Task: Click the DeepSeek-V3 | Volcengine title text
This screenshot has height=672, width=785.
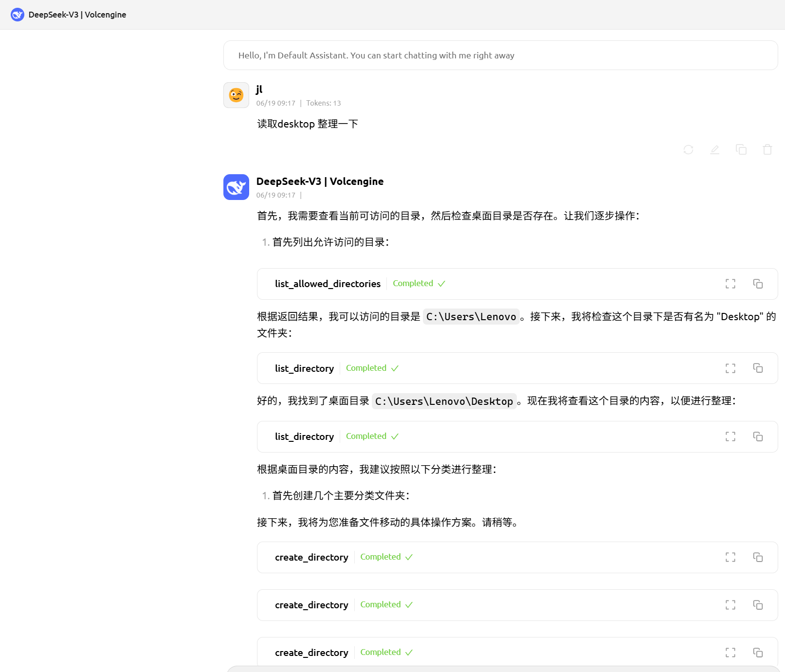Action: tap(77, 15)
